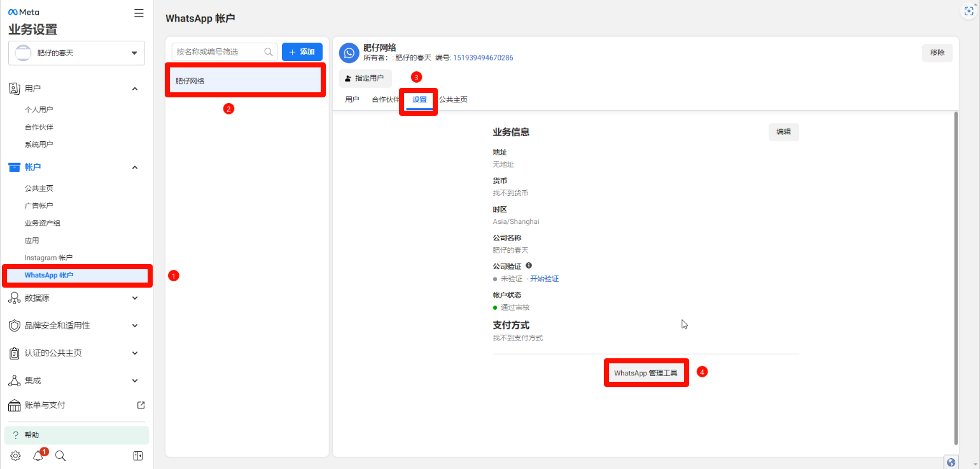Expand the 品牌安全和适用性 section

(x=134, y=325)
